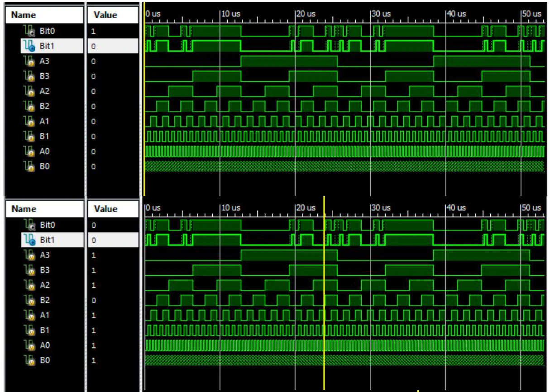This screenshot has height=392, width=550.
Task: Click the 20 us mark on lower time ruler
Action: pos(306,208)
